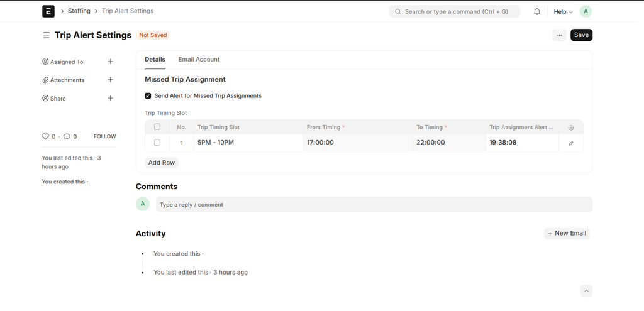This screenshot has height=311, width=644.
Task: Open the table column settings gear icon
Action: (570, 128)
